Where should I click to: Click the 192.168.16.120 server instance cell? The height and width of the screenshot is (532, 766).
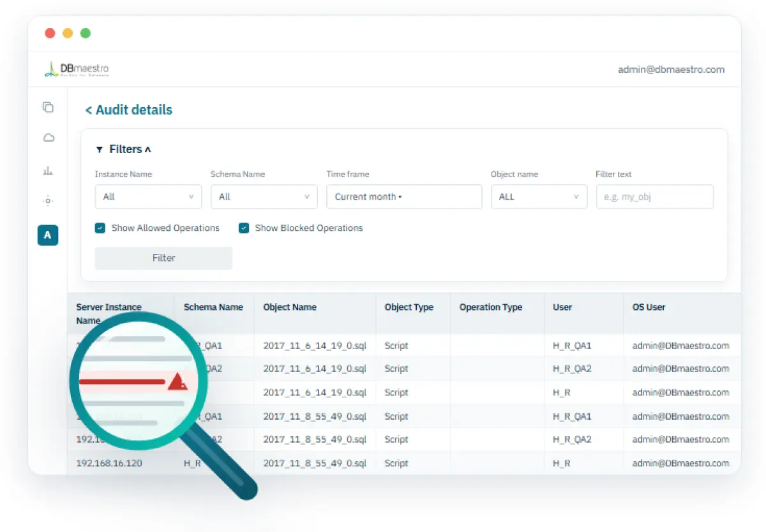[109, 463]
